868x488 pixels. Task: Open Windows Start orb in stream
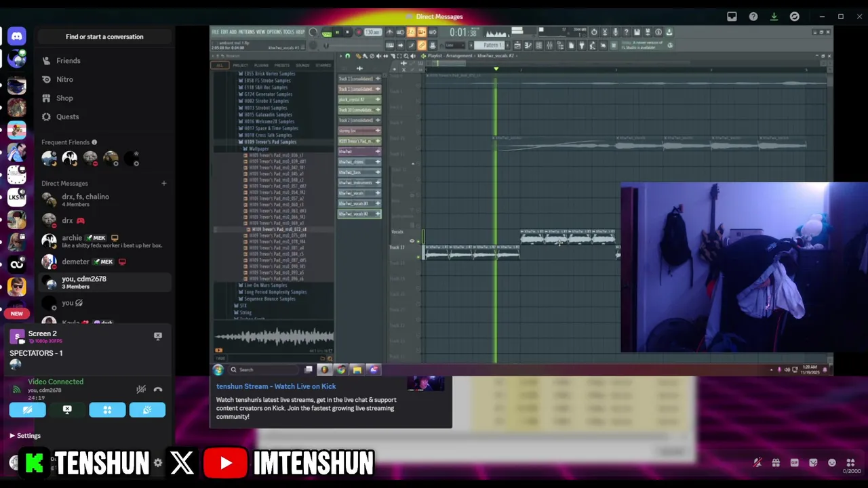pyautogui.click(x=218, y=369)
